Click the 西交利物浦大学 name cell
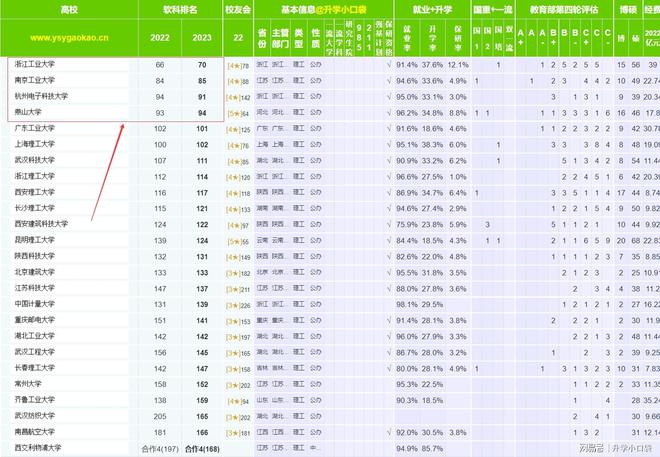The image size is (660, 457). [x=38, y=448]
